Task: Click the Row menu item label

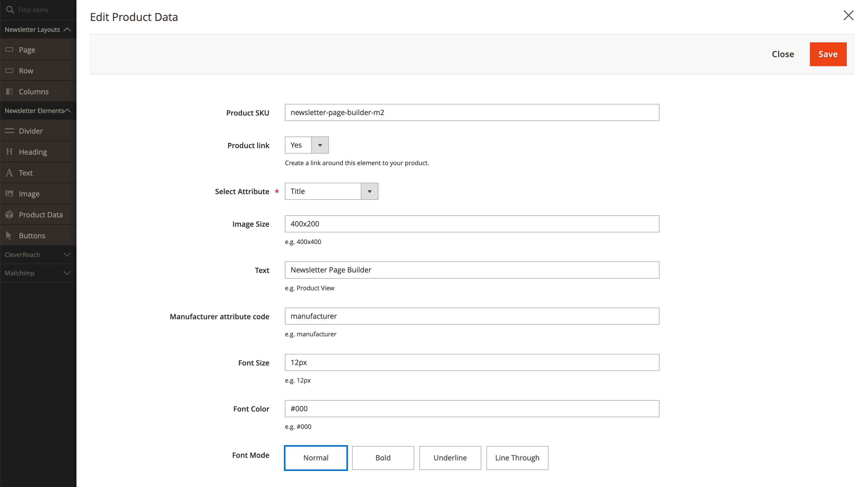Action: (x=26, y=71)
